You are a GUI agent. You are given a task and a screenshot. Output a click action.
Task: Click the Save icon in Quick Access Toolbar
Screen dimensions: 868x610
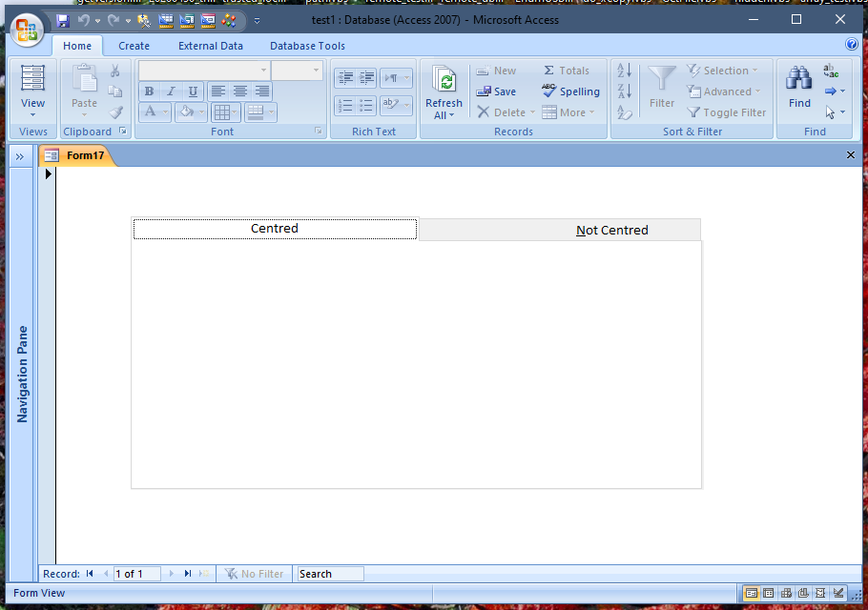[x=63, y=20]
